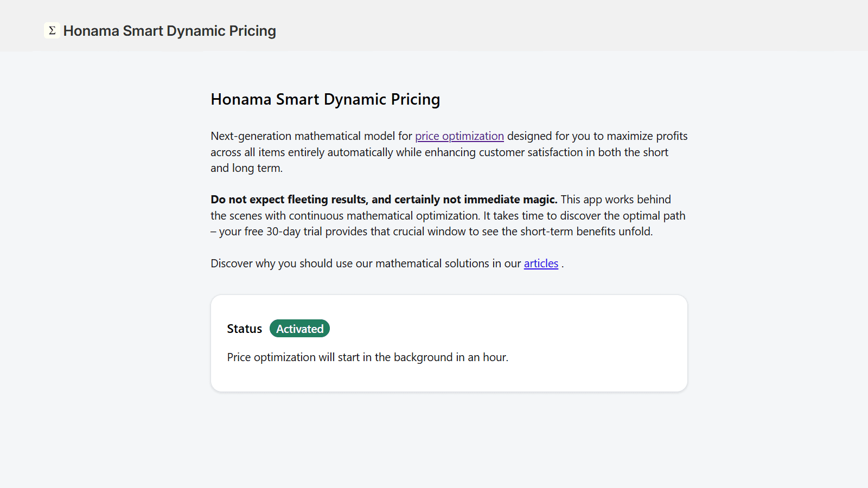Viewport: 868px width, 488px height.
Task: Click Activated to change activation state
Action: (299, 328)
